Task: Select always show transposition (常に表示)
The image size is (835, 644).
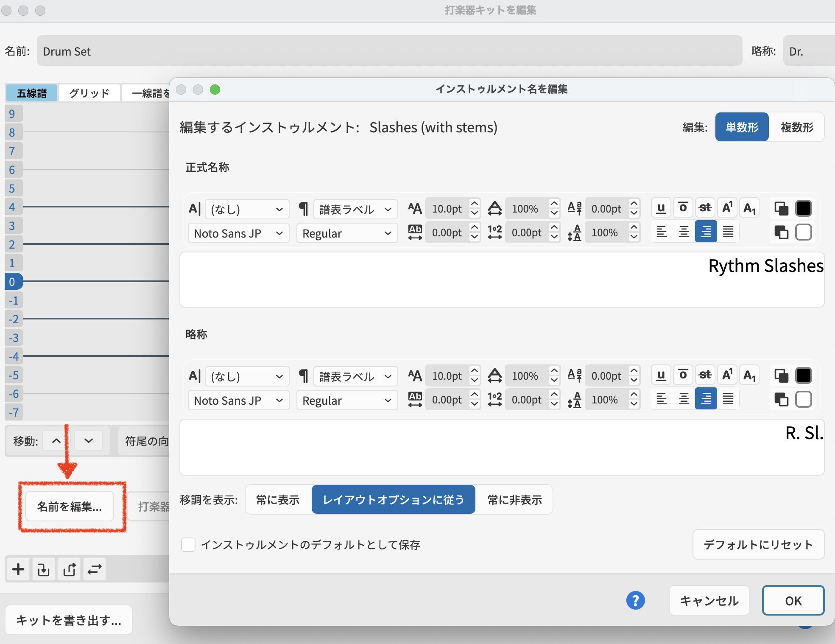Action: (278, 500)
